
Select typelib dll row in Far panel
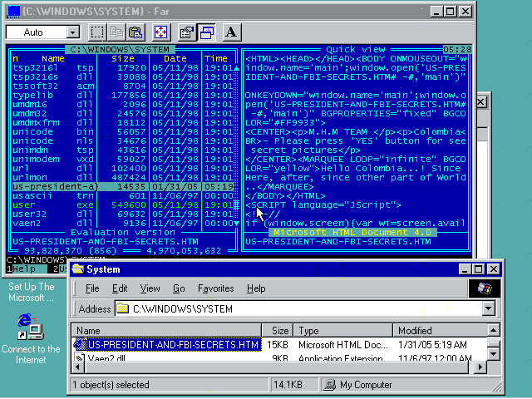(123, 96)
